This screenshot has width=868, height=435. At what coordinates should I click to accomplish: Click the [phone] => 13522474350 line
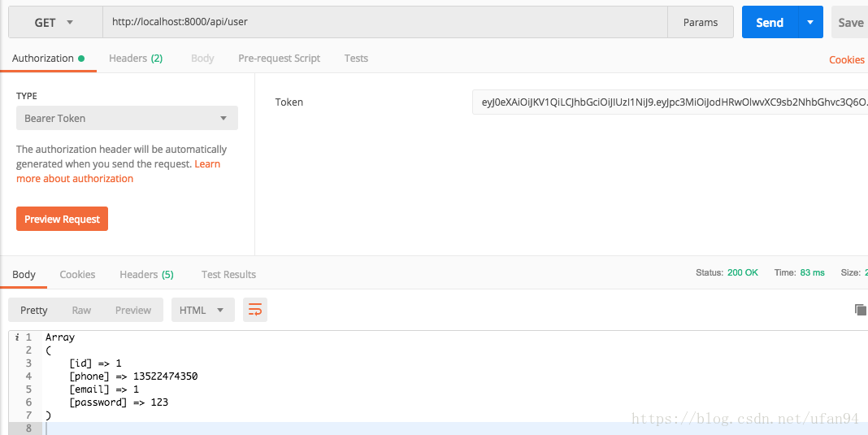click(x=133, y=376)
